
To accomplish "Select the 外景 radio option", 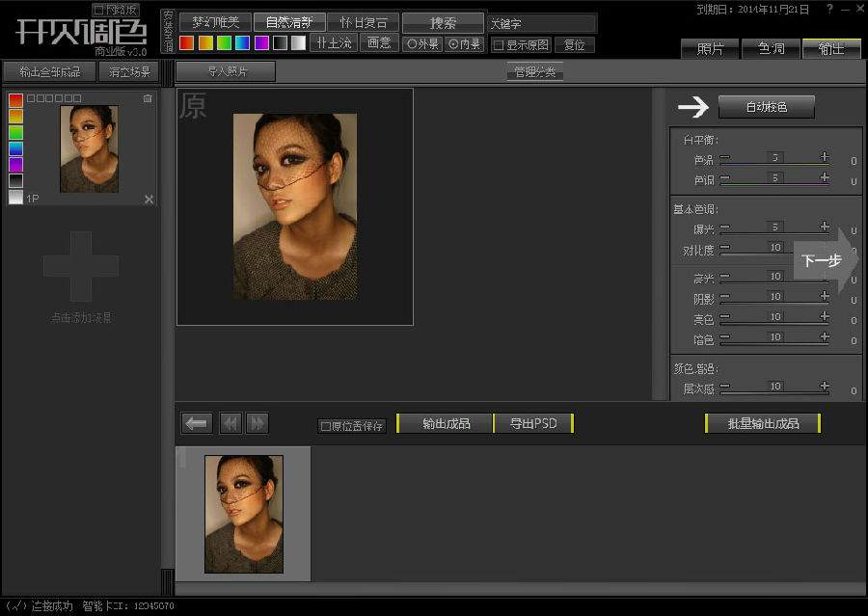I will coord(412,44).
